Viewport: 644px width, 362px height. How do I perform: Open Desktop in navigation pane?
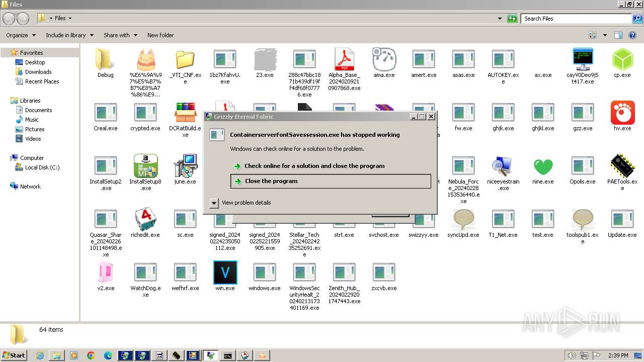35,62
